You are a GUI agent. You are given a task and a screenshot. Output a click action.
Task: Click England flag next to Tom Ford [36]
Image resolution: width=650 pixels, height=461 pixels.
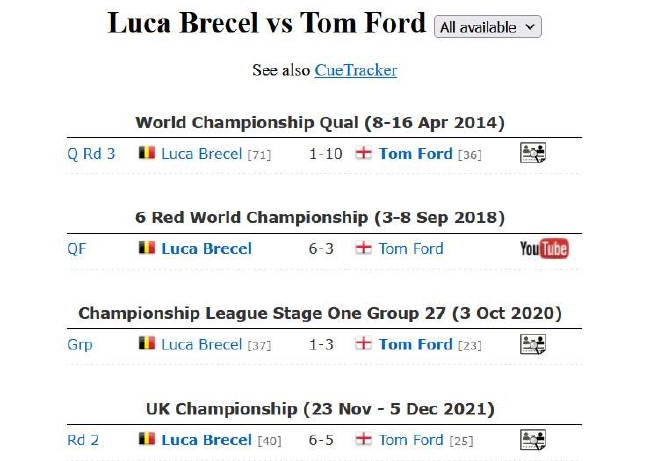[364, 153]
